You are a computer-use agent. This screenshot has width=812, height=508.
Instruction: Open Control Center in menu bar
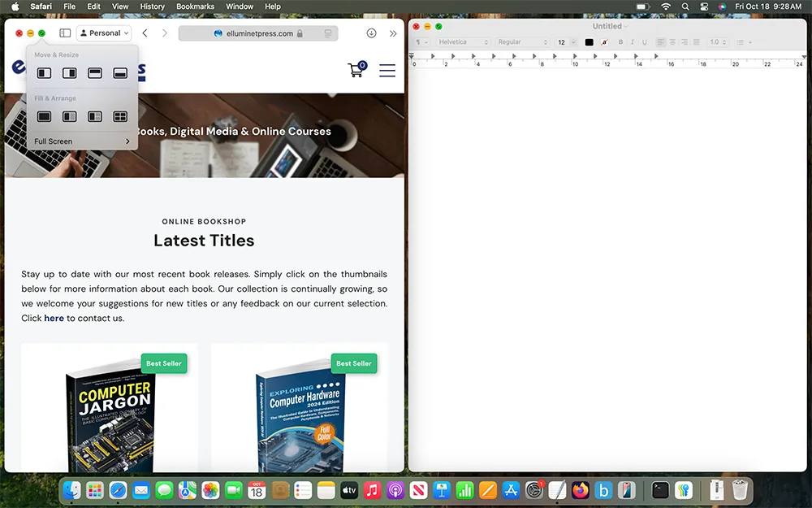[x=704, y=7]
